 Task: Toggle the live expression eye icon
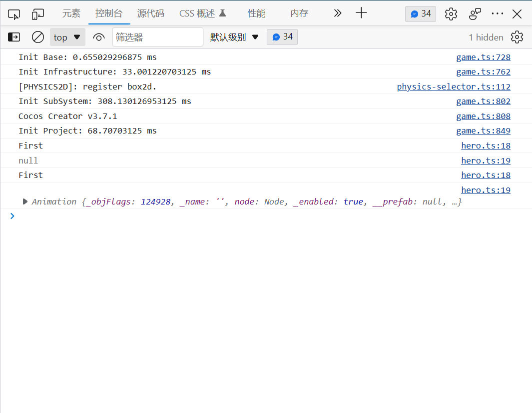(99, 37)
